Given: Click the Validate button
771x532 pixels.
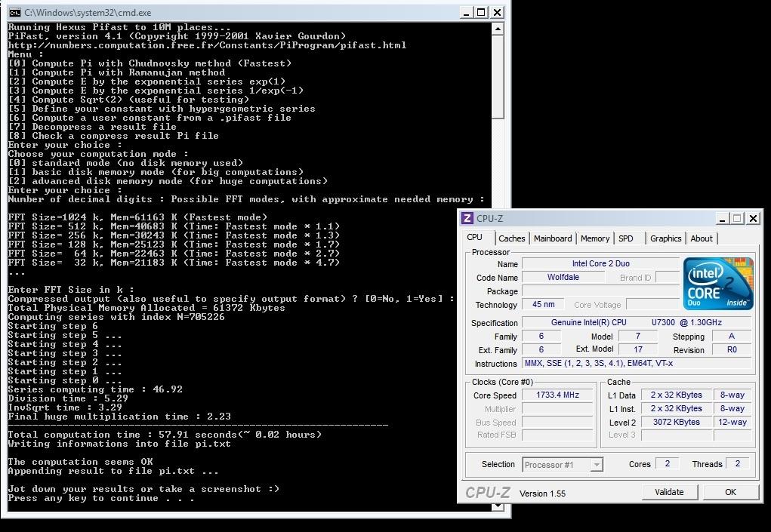Looking at the screenshot, I should point(669,492).
